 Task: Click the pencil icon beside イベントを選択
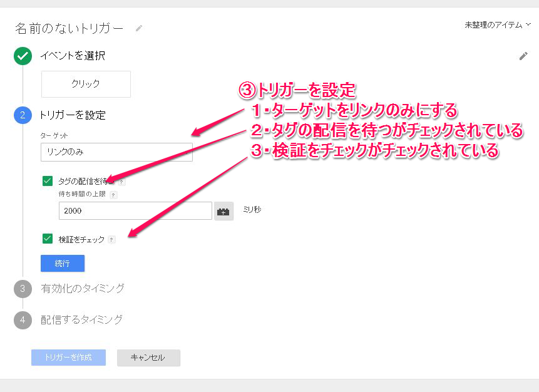point(523,56)
